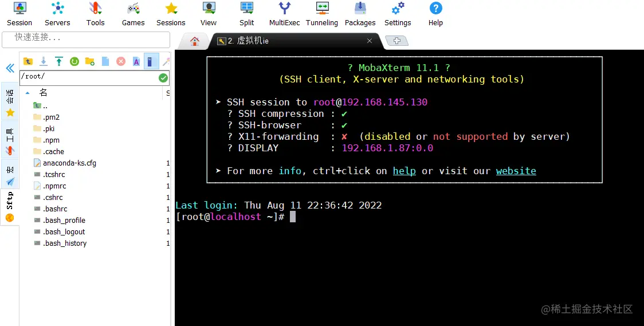Click the Split terminal button
Image resolution: width=644 pixels, height=326 pixels.
[x=246, y=14]
